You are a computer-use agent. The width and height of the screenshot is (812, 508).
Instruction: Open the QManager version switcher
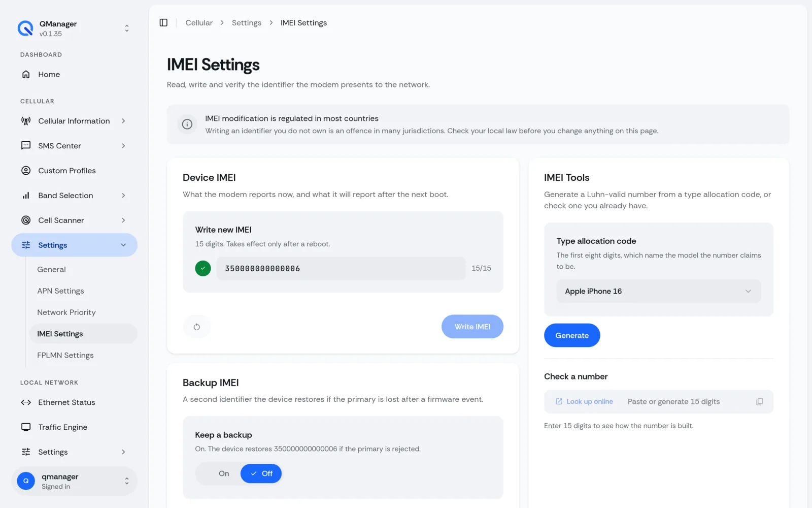tap(127, 28)
